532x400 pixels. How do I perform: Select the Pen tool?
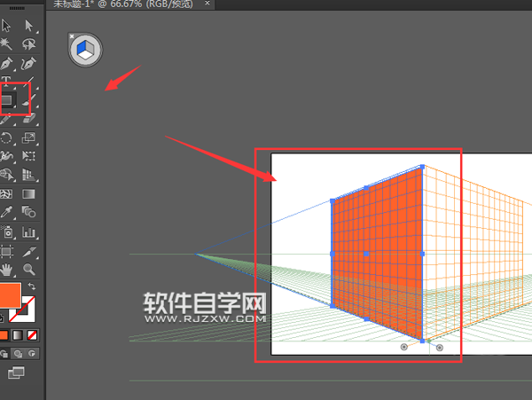click(6, 64)
